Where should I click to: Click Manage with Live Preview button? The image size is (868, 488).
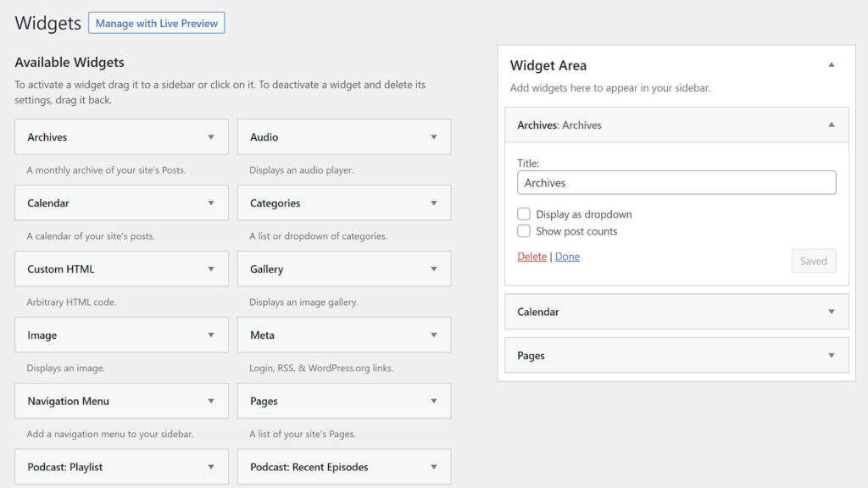[156, 24]
